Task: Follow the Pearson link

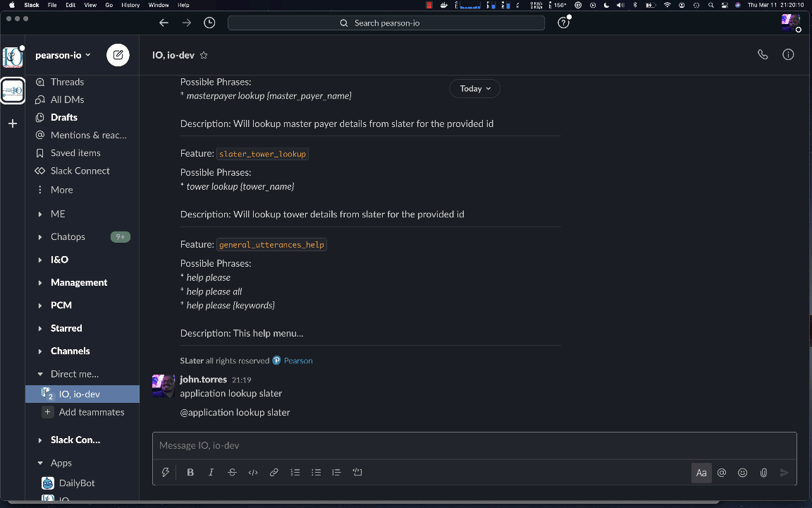Action: click(298, 361)
